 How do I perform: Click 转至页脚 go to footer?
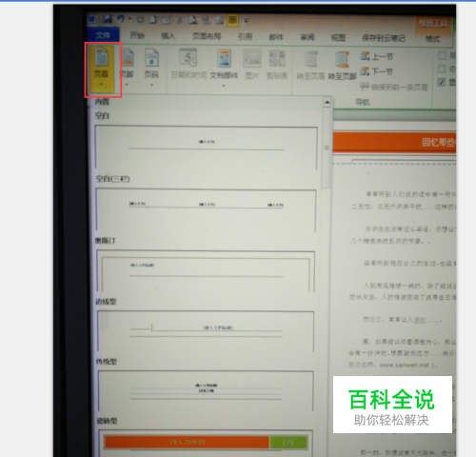point(342,66)
